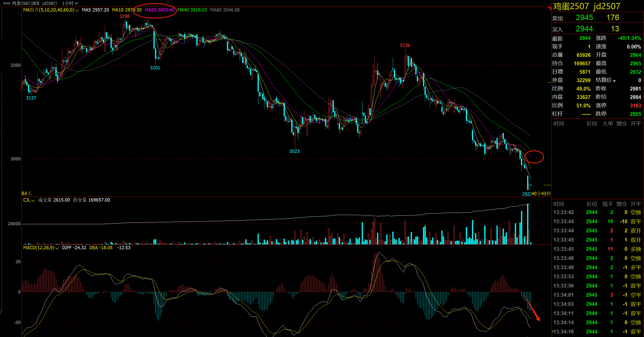This screenshot has width=644, height=337.
Task: Click the 3298 high price marker
Action: (125, 16)
